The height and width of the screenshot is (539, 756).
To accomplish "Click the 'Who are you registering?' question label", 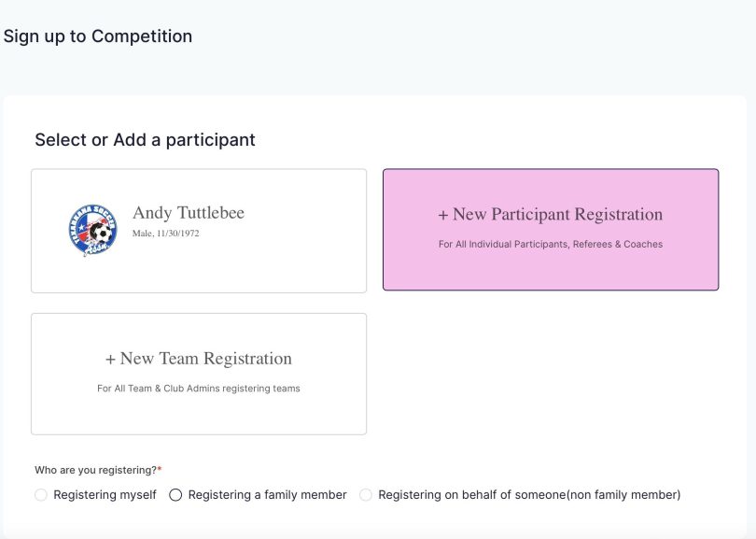I will tap(94, 470).
